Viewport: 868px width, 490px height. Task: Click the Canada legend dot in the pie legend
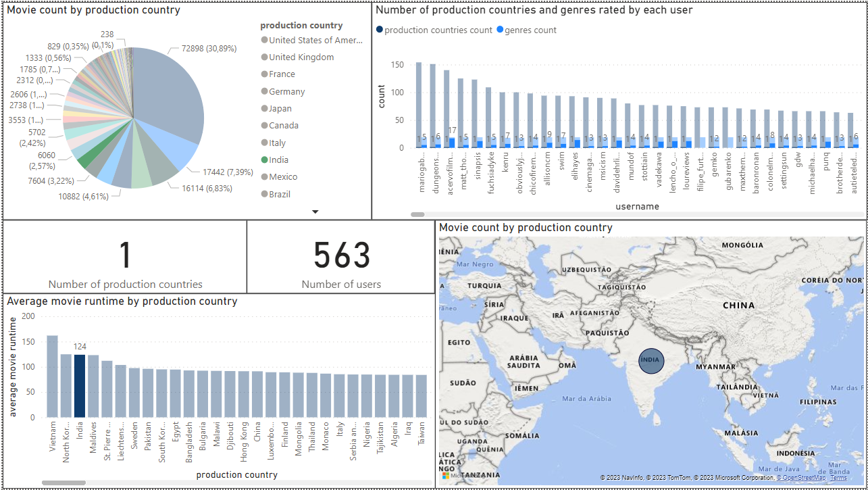tap(263, 125)
